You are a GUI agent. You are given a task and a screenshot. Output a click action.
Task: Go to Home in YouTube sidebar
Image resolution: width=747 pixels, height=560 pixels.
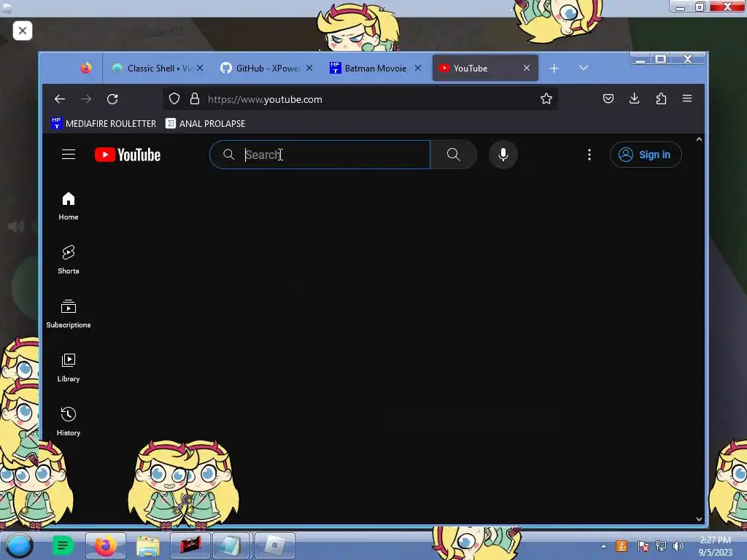pyautogui.click(x=69, y=206)
